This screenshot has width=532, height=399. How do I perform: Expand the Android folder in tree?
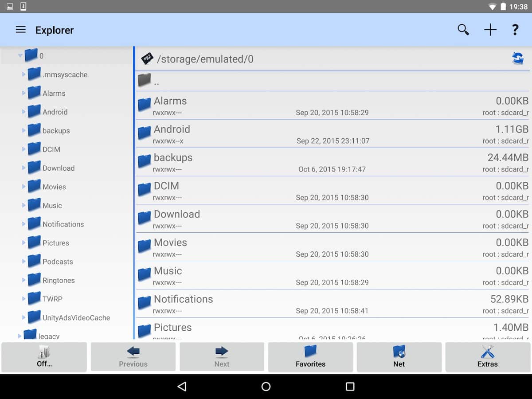pos(24,112)
